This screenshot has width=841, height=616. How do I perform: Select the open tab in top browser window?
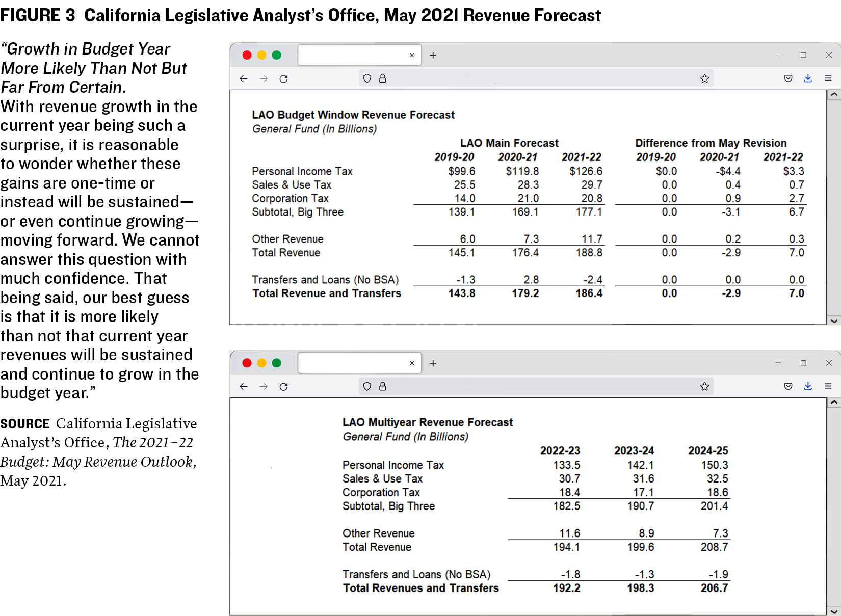(359, 55)
